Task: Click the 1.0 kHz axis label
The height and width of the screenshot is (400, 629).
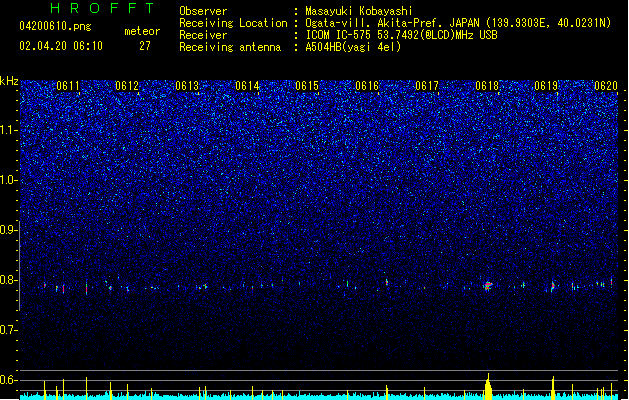Action: tap(8, 180)
